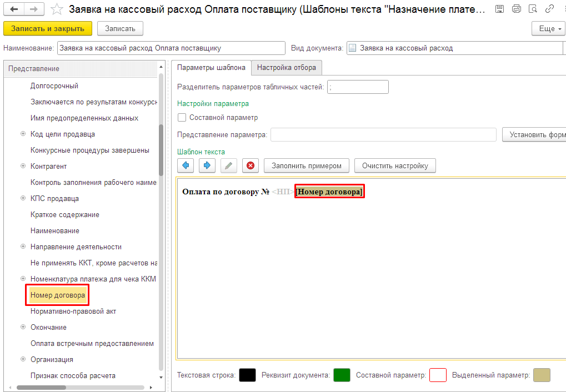Get link to document icon
Image resolution: width=566 pixels, height=392 pixels.
click(x=549, y=9)
